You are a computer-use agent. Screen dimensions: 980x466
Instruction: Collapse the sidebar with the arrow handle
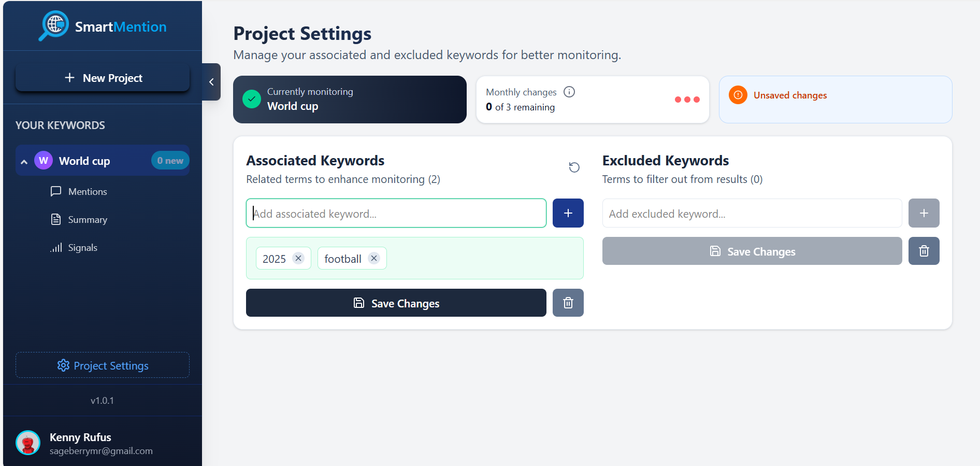point(211,82)
